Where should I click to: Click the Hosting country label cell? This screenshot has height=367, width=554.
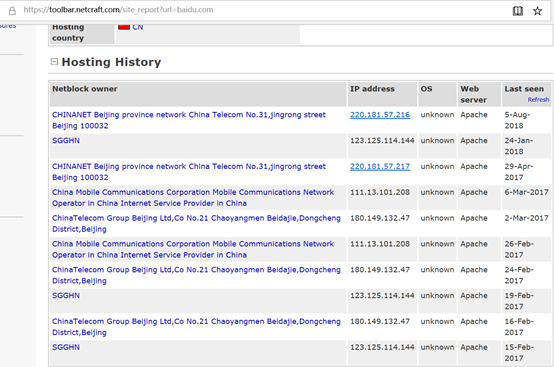click(82, 33)
